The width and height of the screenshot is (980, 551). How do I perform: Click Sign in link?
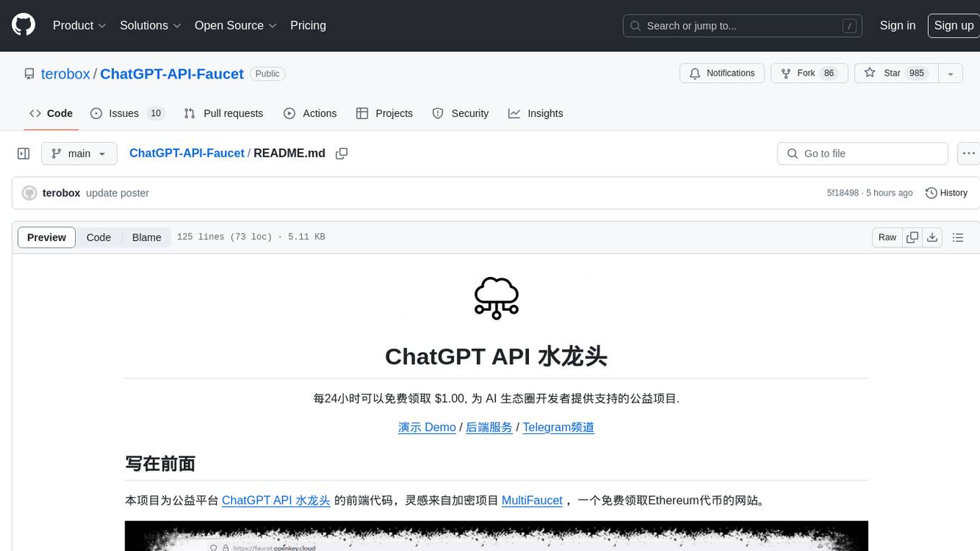click(x=897, y=25)
